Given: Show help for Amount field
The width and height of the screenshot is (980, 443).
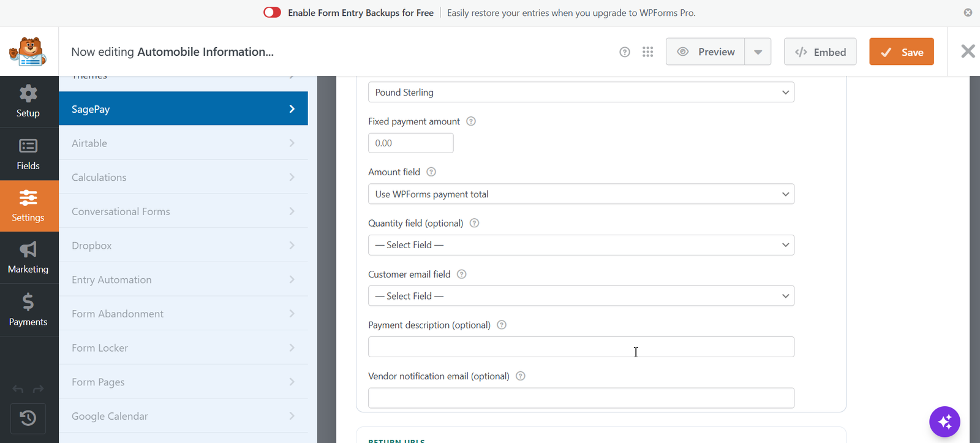Looking at the screenshot, I should click(431, 172).
